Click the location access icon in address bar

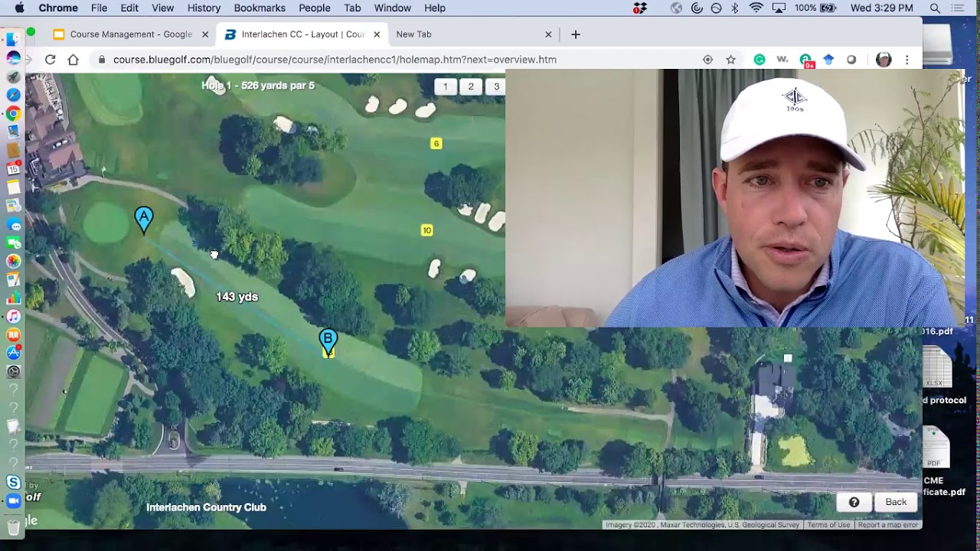707,60
